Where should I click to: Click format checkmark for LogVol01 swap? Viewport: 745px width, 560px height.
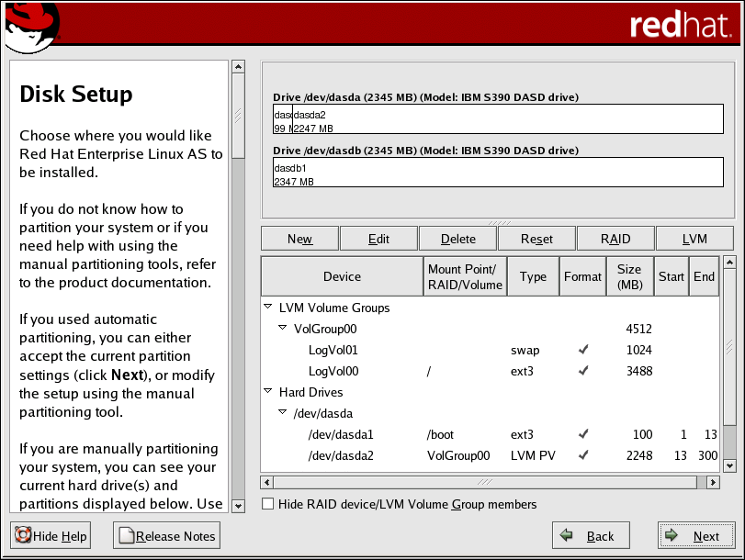coord(582,350)
